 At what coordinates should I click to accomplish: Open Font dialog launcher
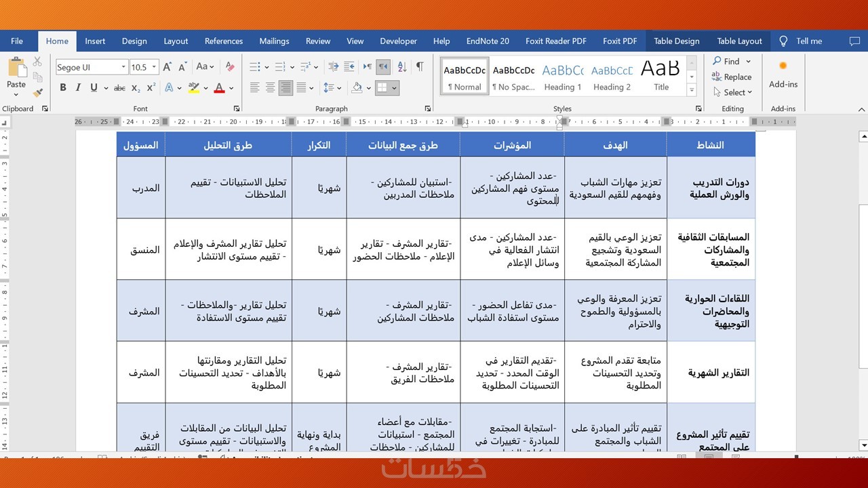(237, 108)
